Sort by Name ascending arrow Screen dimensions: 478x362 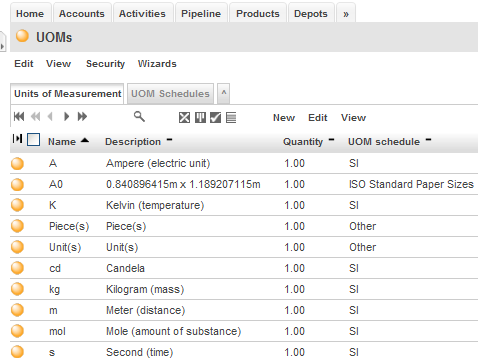[x=85, y=140]
